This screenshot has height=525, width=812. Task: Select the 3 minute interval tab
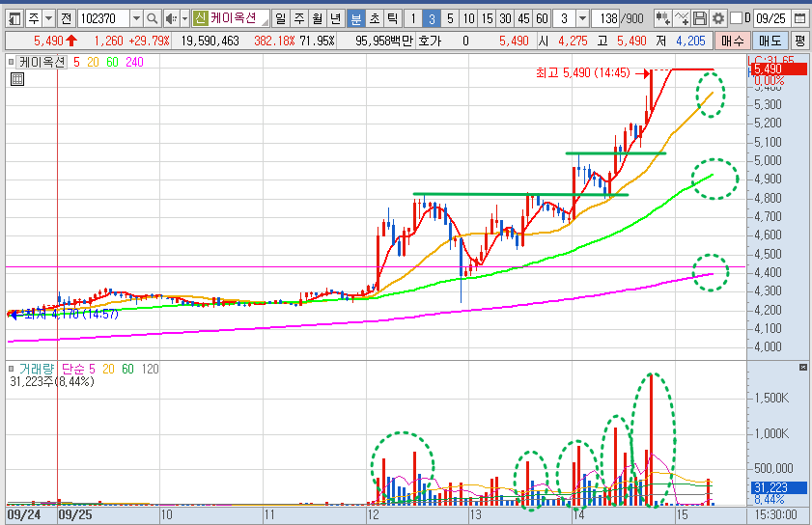(x=432, y=19)
